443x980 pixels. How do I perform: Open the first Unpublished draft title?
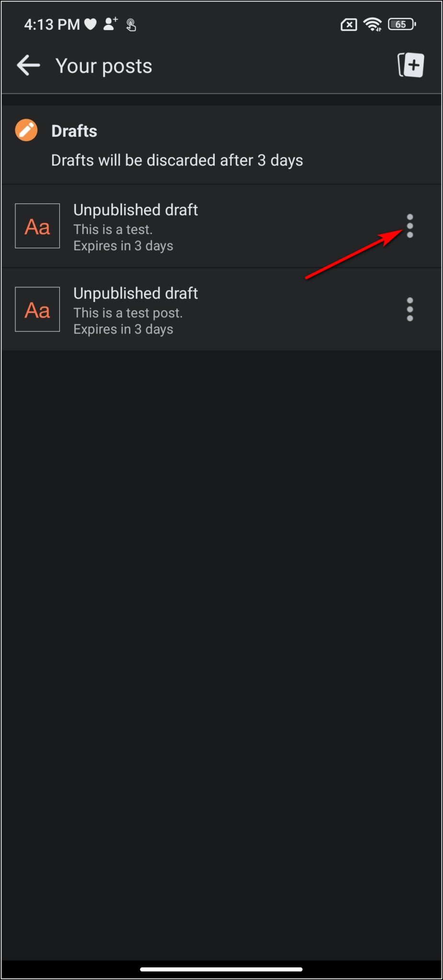136,210
